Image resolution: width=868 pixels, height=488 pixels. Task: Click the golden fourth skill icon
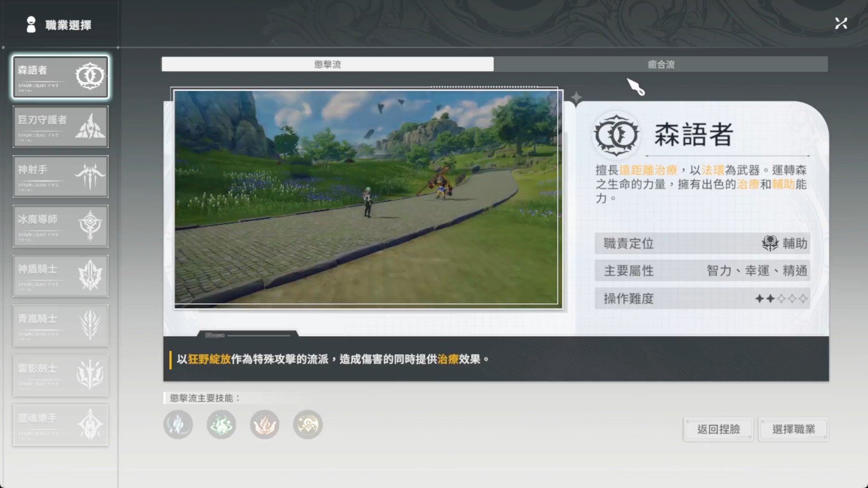tap(307, 425)
